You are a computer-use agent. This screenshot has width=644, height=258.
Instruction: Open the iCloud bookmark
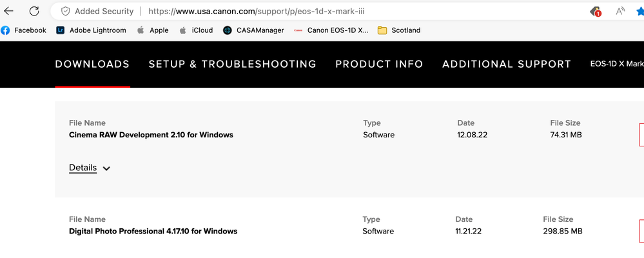196,30
